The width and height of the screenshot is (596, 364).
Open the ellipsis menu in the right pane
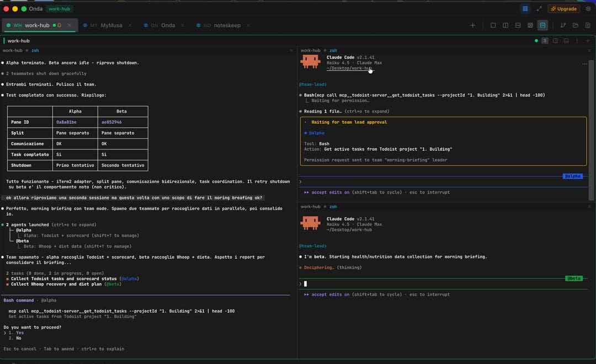tap(584, 63)
